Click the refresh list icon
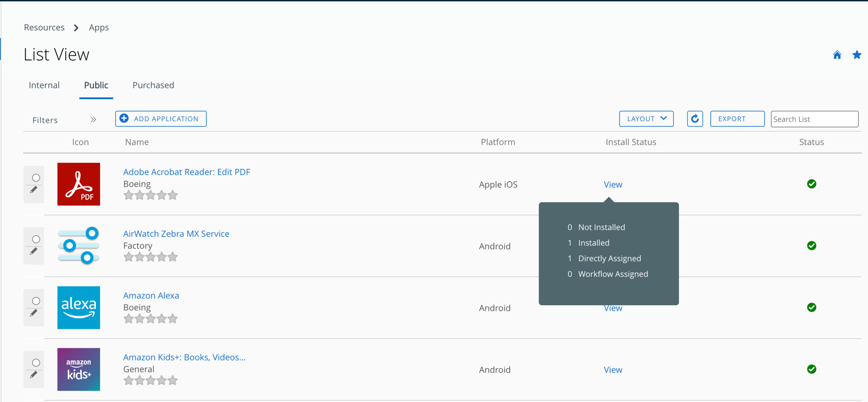 click(x=695, y=119)
